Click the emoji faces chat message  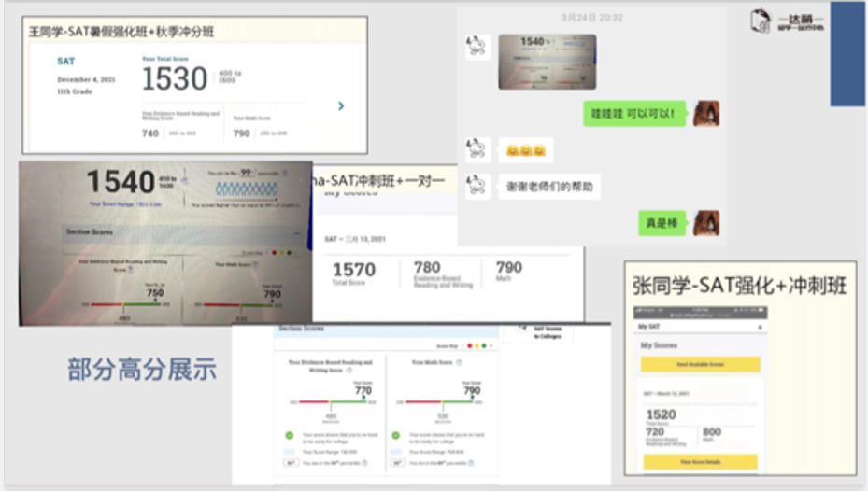click(525, 150)
